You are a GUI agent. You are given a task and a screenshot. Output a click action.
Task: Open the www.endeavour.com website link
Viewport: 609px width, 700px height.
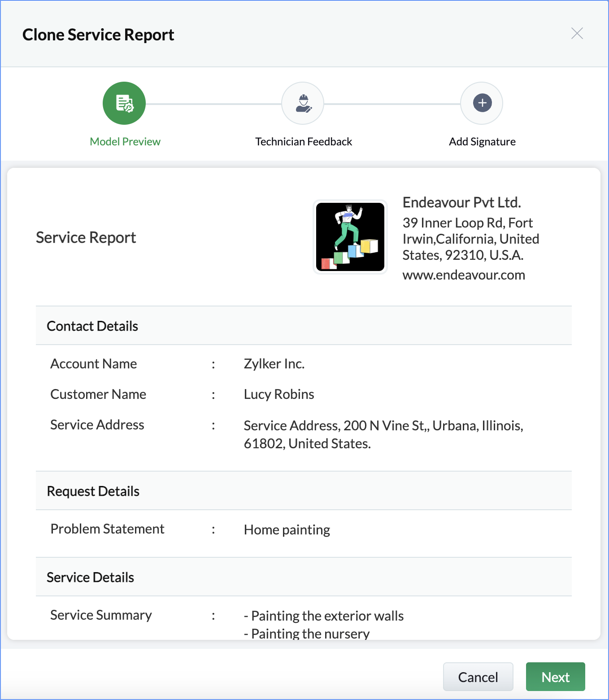464,275
